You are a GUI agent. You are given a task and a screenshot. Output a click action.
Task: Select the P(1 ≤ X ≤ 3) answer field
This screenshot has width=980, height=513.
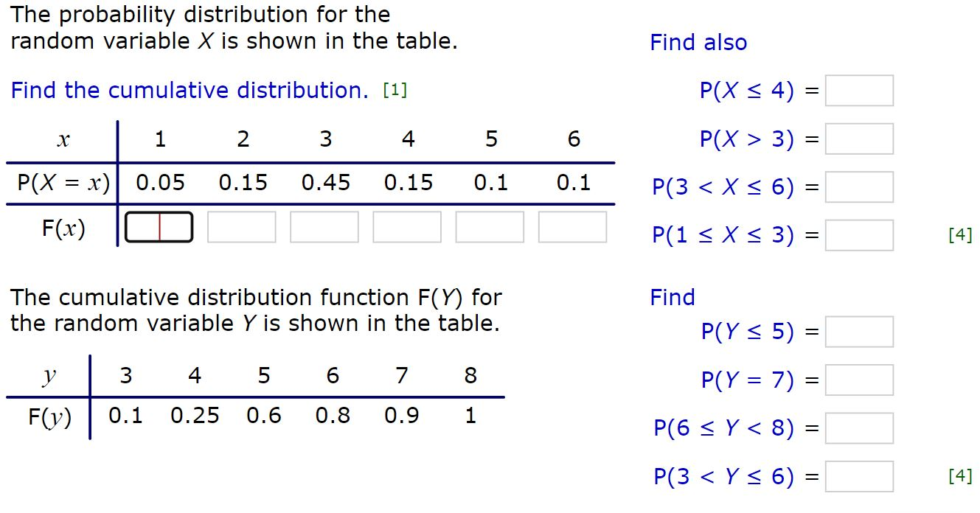point(859,234)
